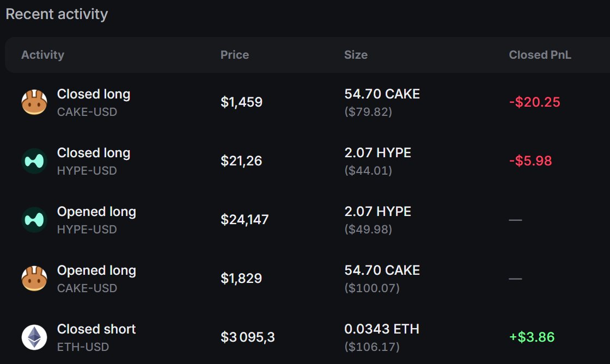
Task: Click the CAKE icon in Closed long row
Action: click(x=34, y=102)
